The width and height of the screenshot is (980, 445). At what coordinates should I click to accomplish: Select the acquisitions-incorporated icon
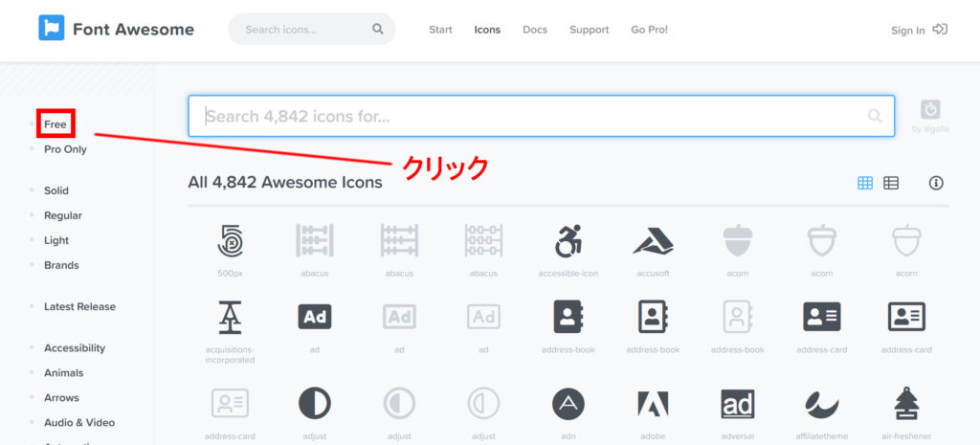(230, 317)
